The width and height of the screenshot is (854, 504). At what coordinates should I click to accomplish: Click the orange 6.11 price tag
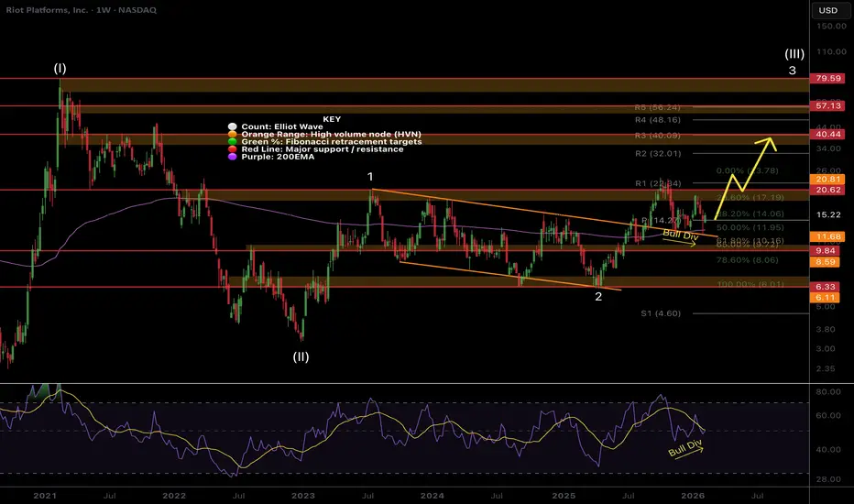click(x=826, y=298)
